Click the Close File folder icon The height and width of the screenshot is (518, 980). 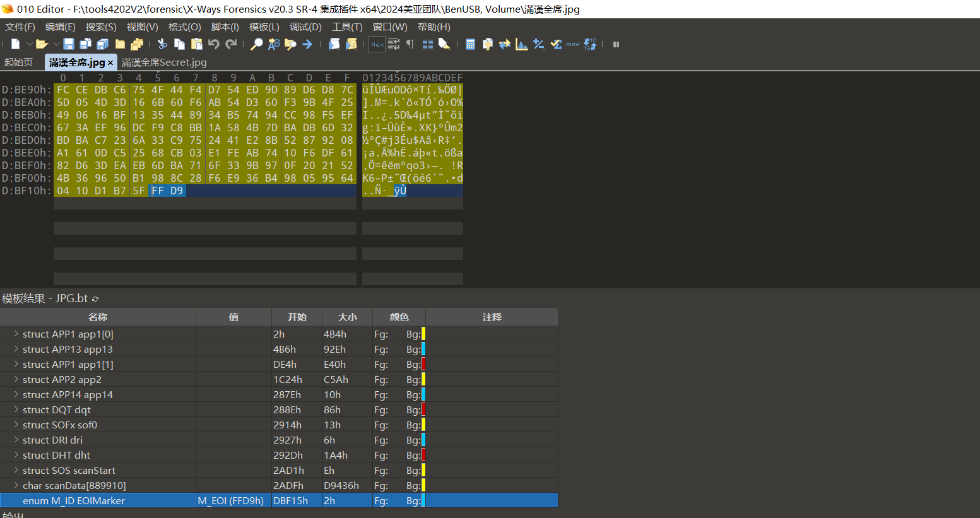coord(120,44)
